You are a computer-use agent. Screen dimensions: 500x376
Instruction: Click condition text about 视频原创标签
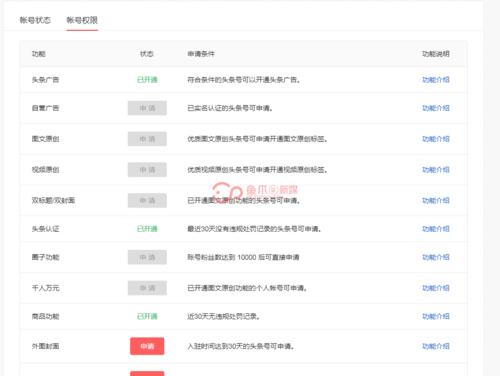[257, 170]
